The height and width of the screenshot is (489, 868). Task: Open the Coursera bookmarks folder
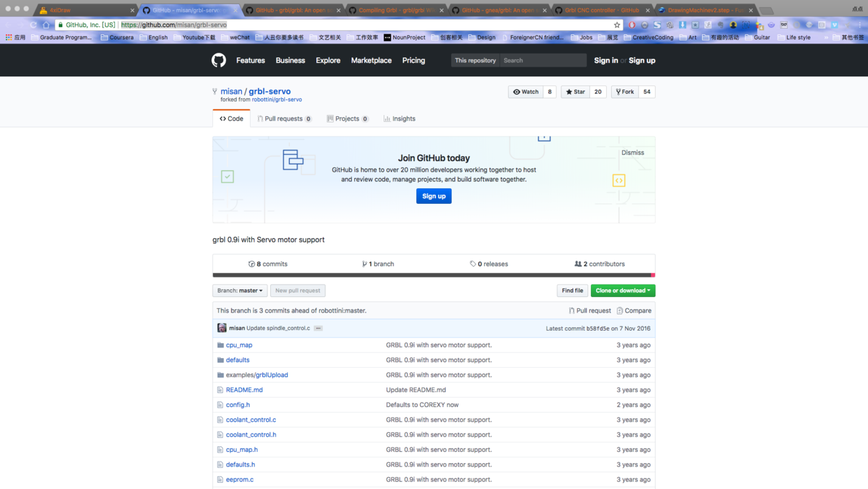pos(117,37)
